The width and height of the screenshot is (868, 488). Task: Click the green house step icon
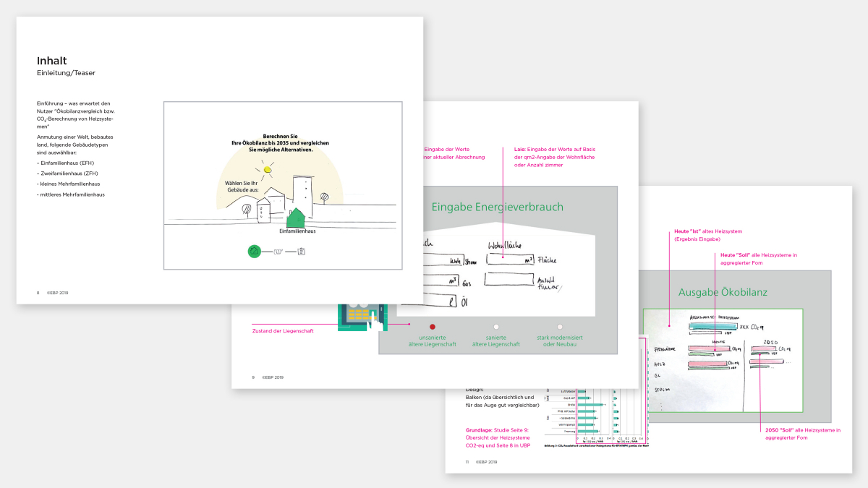point(254,252)
